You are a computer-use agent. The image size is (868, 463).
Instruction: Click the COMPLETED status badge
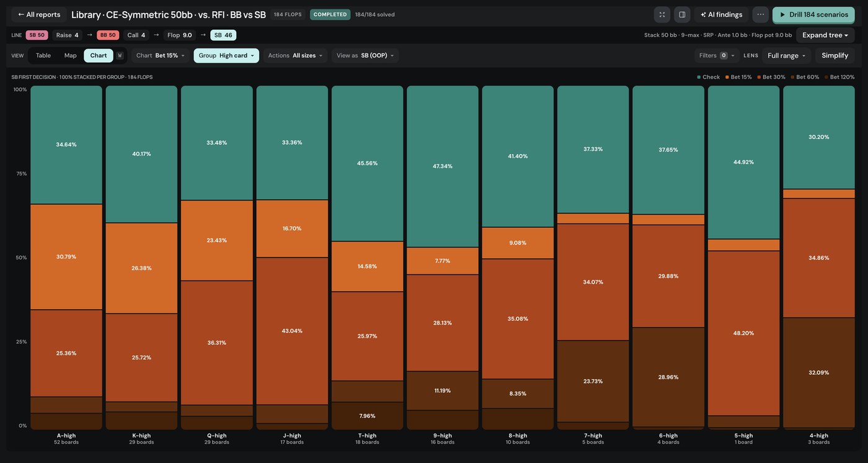(x=330, y=14)
